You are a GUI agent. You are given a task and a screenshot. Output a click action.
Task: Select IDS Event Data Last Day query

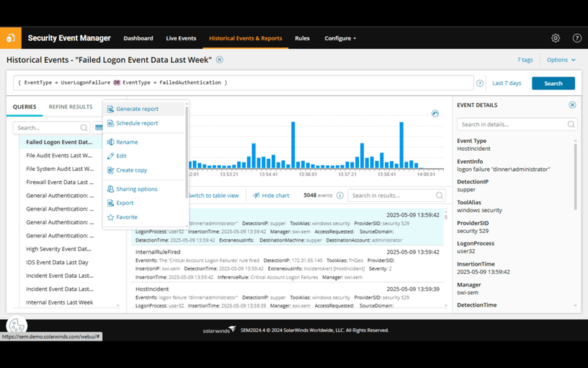58,263
